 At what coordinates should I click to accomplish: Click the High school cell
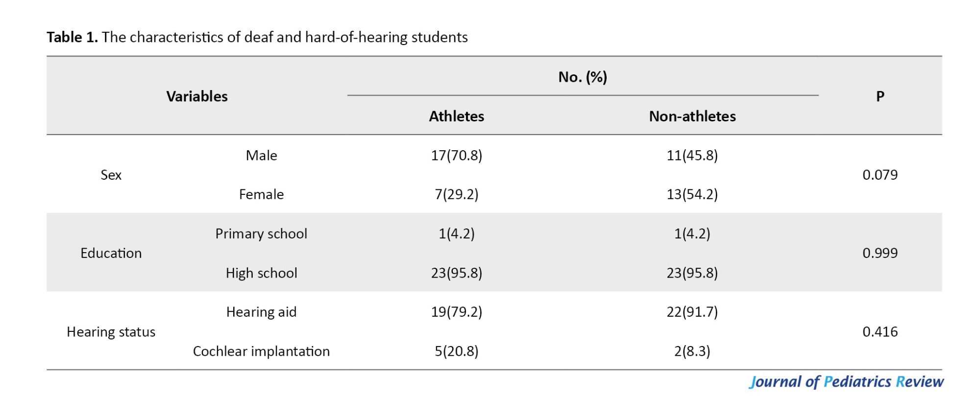click(261, 273)
